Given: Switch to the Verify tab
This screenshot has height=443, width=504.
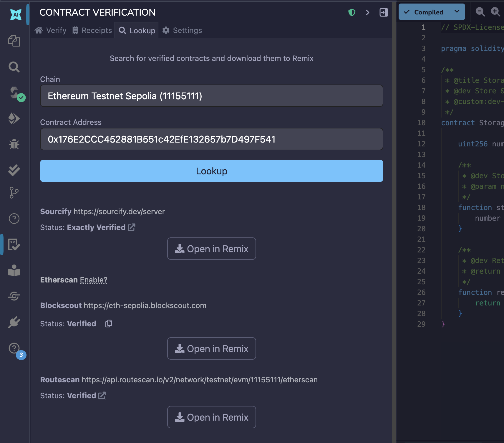Looking at the screenshot, I should click(50, 30).
